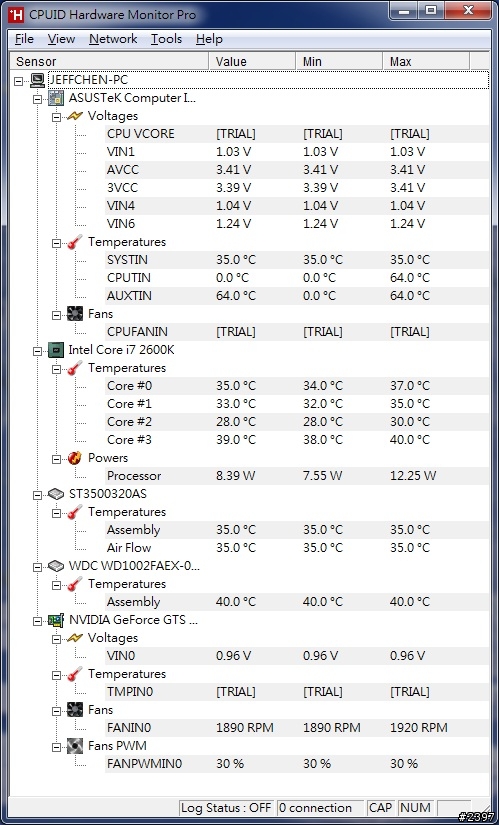Click the HWMonitor app icon in title bar
The image size is (499, 825).
click(17, 15)
